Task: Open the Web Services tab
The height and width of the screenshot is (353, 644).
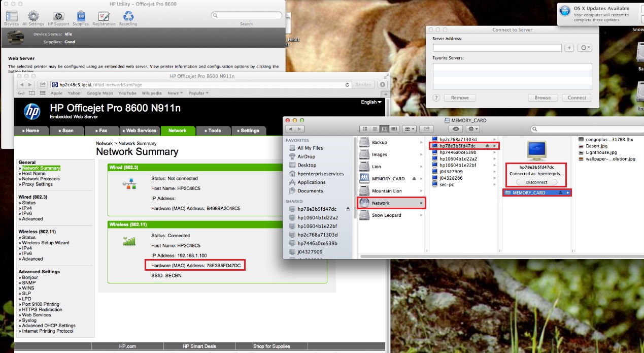Action: pyautogui.click(x=140, y=131)
